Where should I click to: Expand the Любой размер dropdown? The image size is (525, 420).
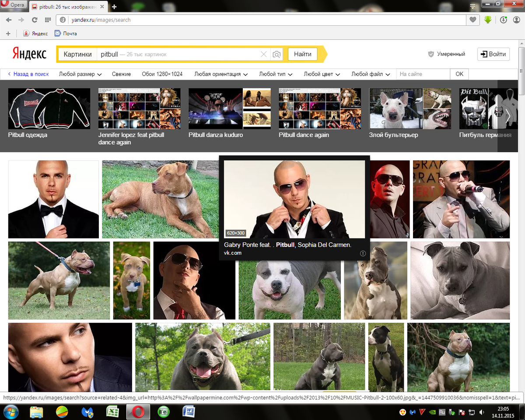coord(80,74)
